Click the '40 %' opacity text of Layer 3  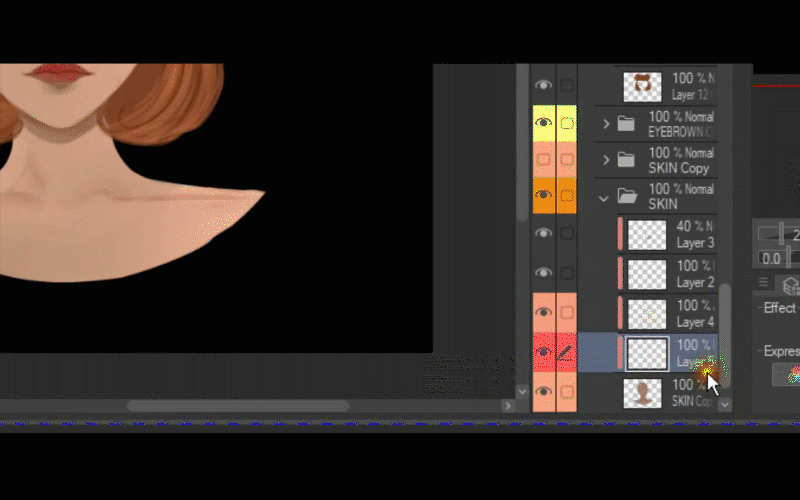[690, 226]
